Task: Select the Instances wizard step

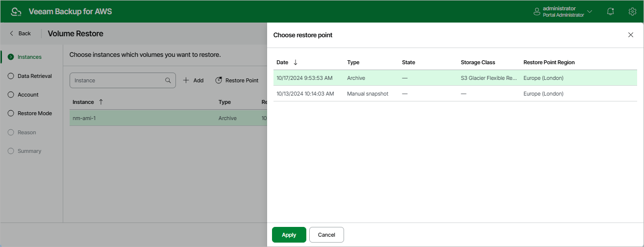Action: tap(25, 57)
